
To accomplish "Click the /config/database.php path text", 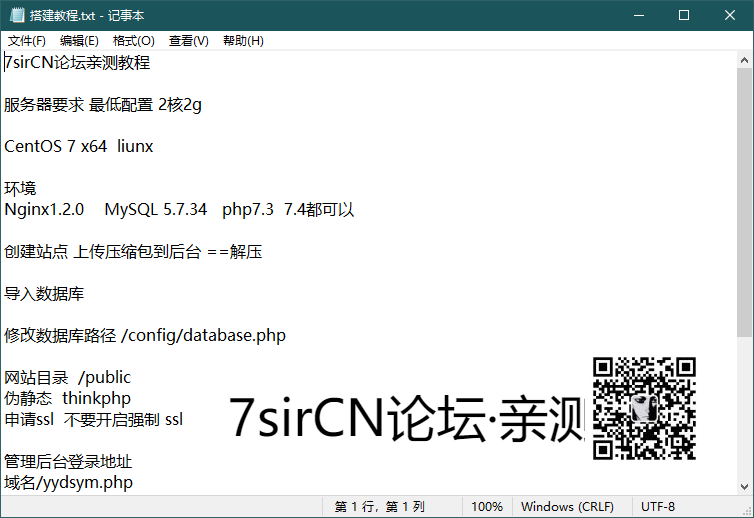I will (x=203, y=335).
